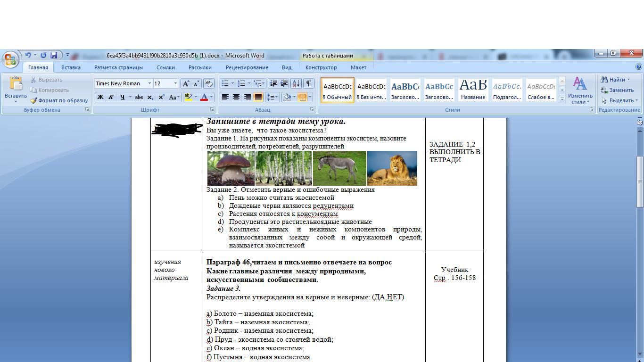Screen dimensions: 644x362
Task: Align text to the left
Action: pos(225,97)
